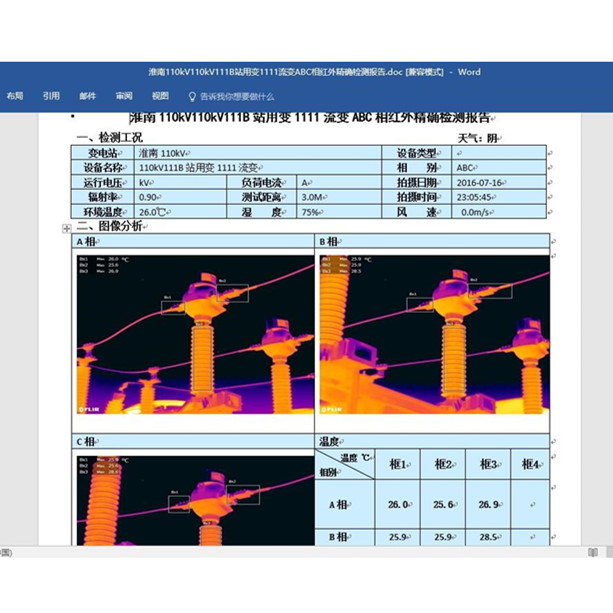Click the 拍摄时间 label cell
Viewport: 613px width, 613px height.
417,197
